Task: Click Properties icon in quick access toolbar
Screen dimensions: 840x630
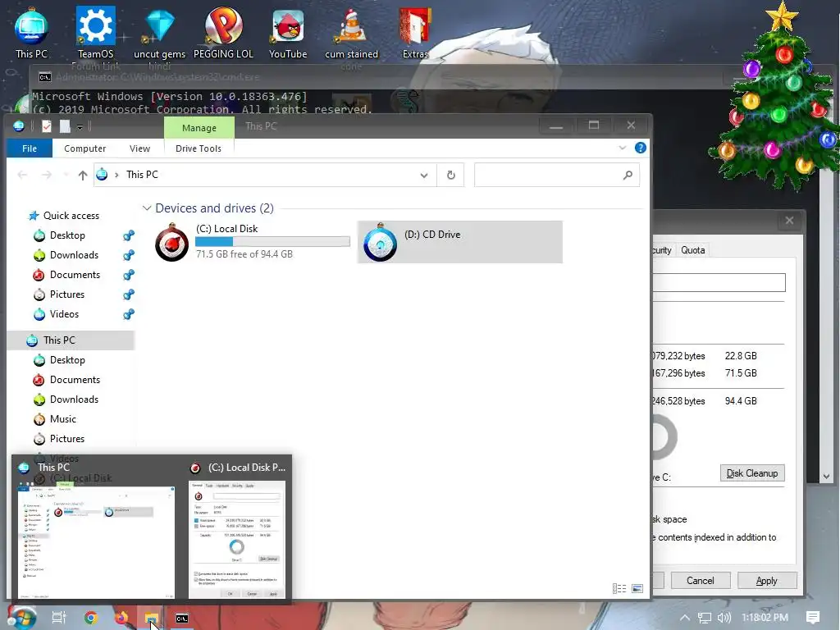Action: [x=47, y=126]
